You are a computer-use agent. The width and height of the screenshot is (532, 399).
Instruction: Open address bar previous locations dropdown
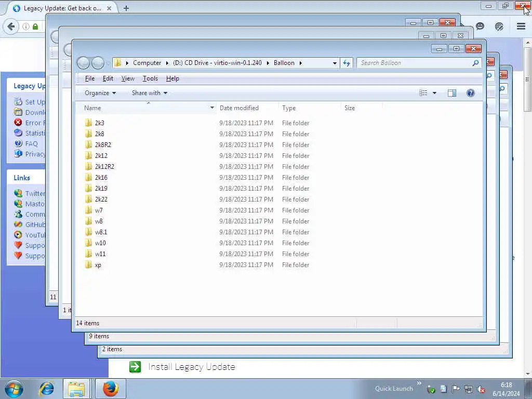335,63
